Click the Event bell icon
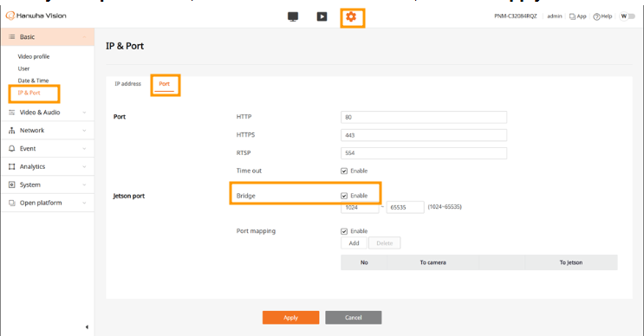Screen dimensions: 644x336 click(x=12, y=148)
